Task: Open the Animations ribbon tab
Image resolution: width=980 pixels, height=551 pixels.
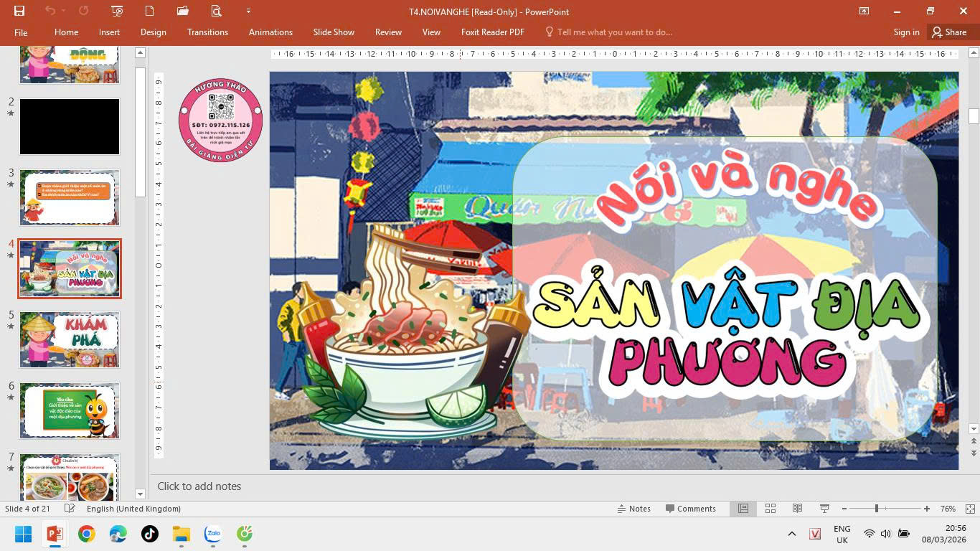Action: click(x=270, y=32)
